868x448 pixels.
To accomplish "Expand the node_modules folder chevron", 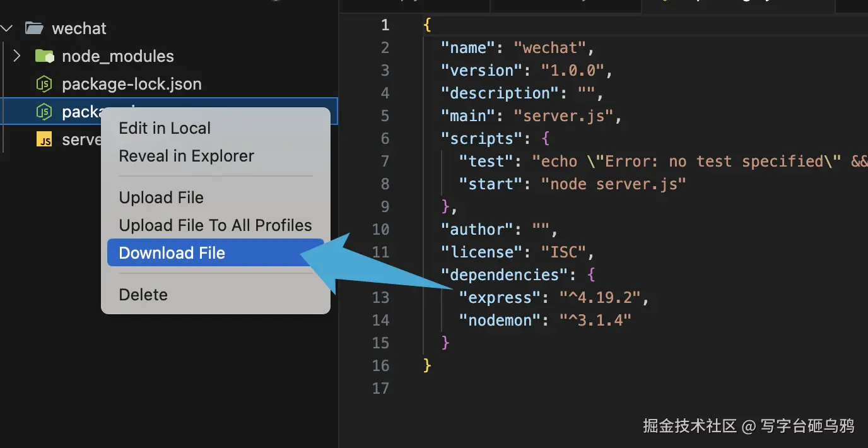I will (x=17, y=56).
